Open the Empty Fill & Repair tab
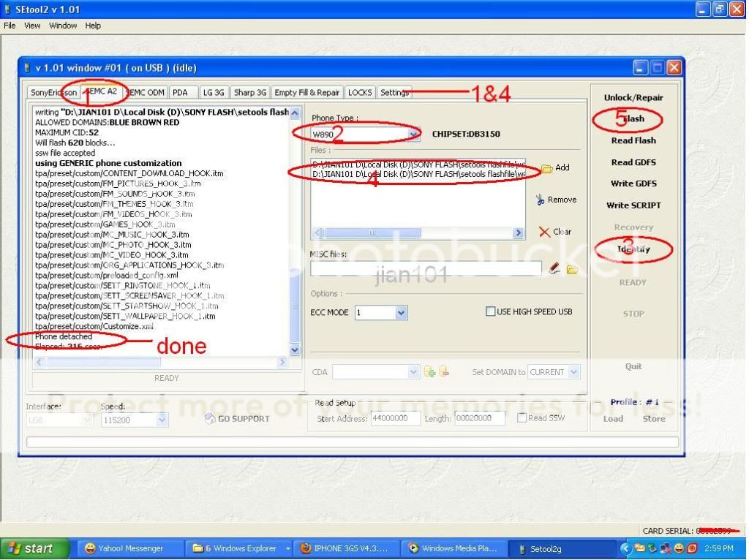 pos(306,93)
